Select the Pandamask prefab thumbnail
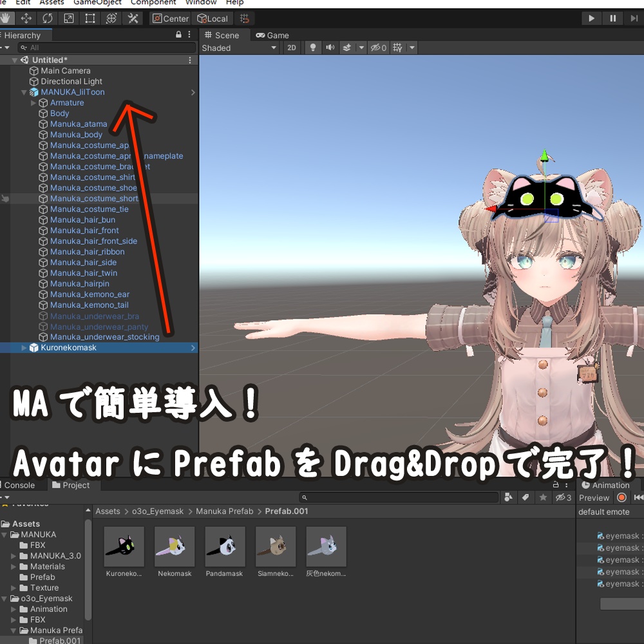Image resolution: width=644 pixels, height=644 pixels. point(224,547)
